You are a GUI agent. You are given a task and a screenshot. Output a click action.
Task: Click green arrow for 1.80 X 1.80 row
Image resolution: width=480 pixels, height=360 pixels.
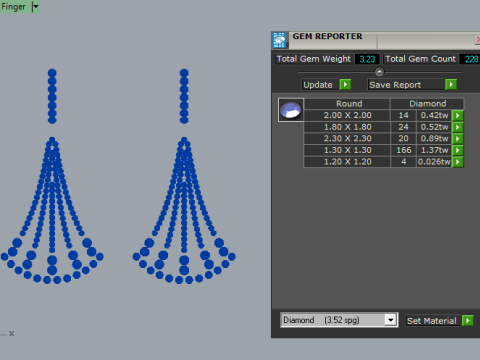pyautogui.click(x=458, y=127)
